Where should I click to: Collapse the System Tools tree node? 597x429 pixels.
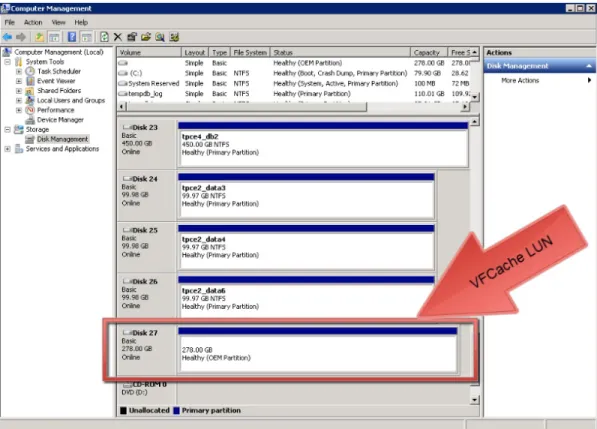tap(7, 62)
